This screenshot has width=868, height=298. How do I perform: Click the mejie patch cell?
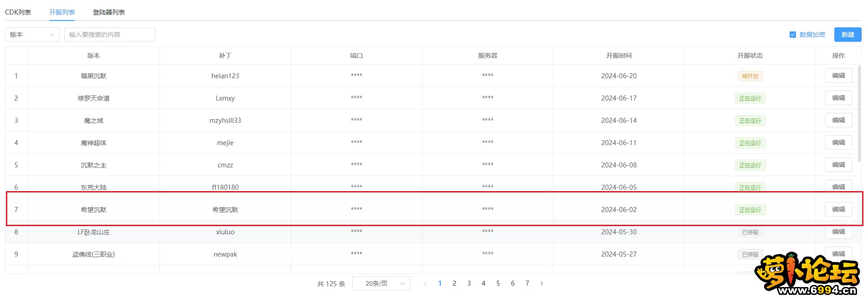(x=225, y=143)
